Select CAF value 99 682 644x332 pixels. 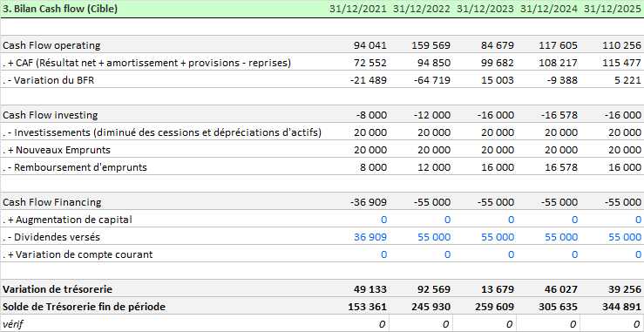pyautogui.click(x=498, y=63)
